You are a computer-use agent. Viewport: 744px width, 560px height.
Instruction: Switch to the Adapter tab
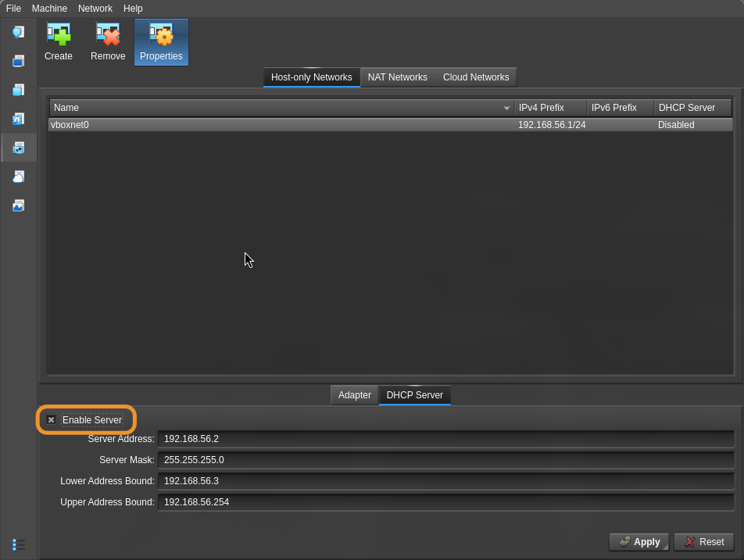355,395
